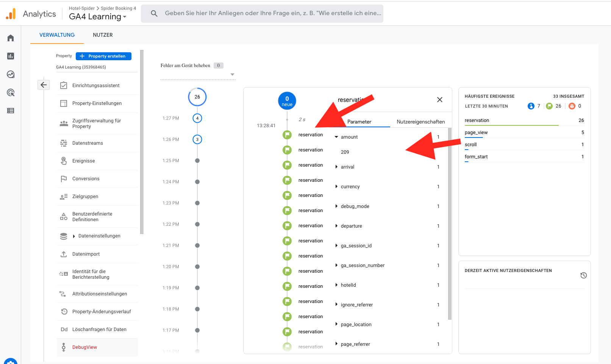This screenshot has width=611, height=364.
Task: Open debug device selector dropdown arrow
Action: (x=233, y=75)
